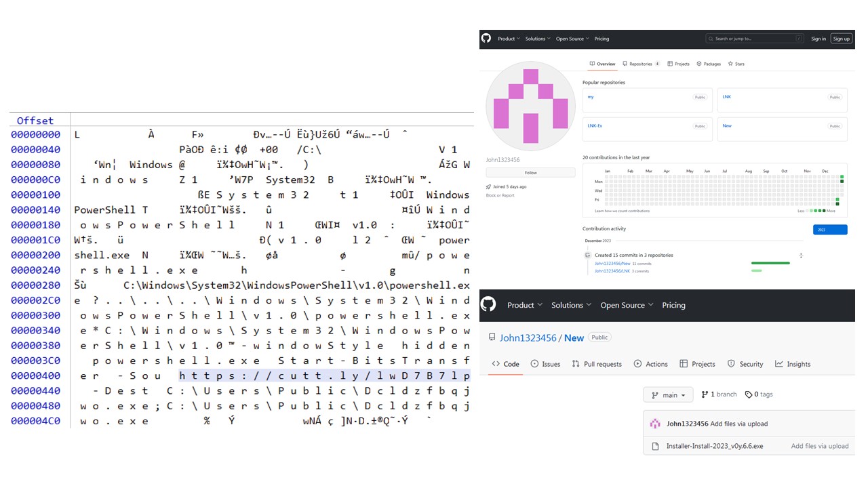Select the Code tab in the repository
868x488 pixels.
505,364
